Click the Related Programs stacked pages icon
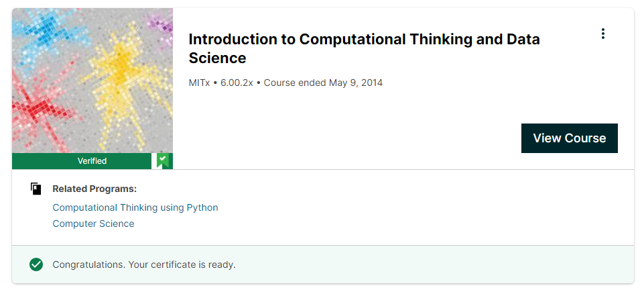Image resolution: width=644 pixels, height=292 pixels. [36, 189]
